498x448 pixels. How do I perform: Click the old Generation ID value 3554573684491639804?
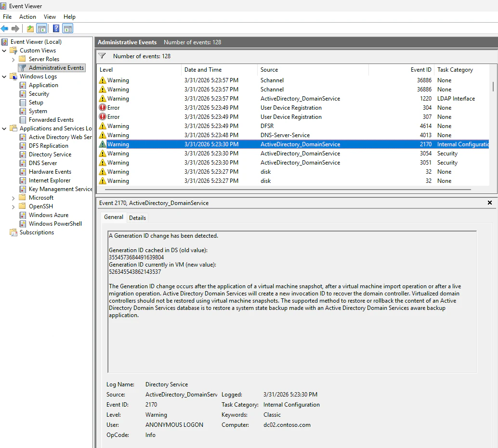tap(136, 257)
